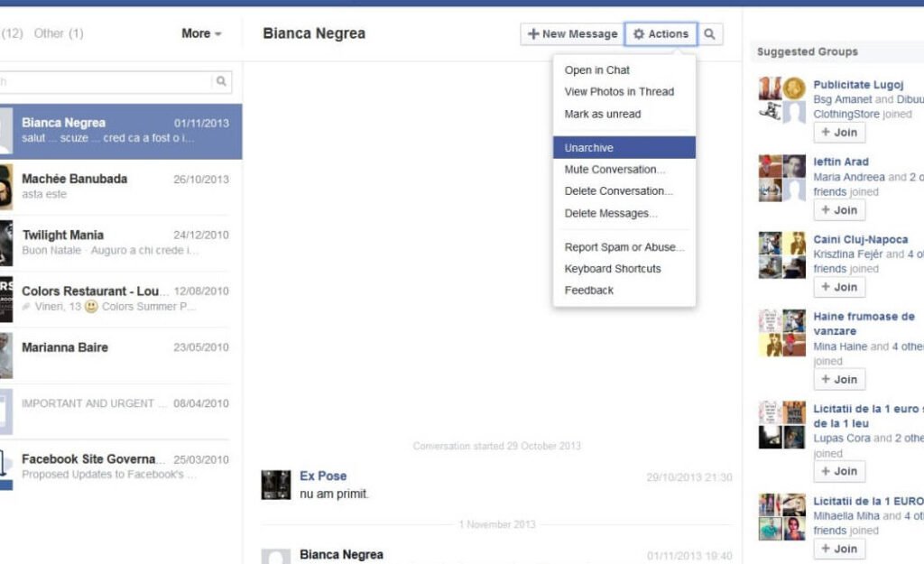The image size is (924, 564).
Task: Click the conversation search input field
Action: click(x=105, y=81)
